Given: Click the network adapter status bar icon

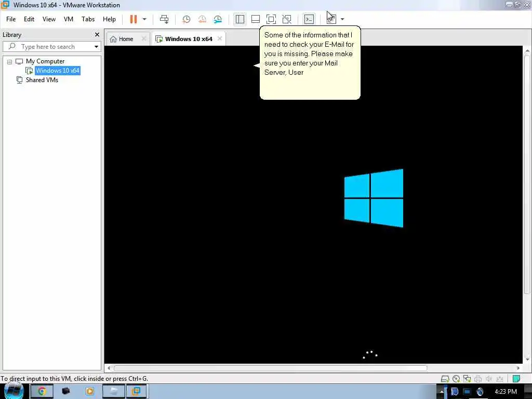Looking at the screenshot, I should tap(467, 379).
